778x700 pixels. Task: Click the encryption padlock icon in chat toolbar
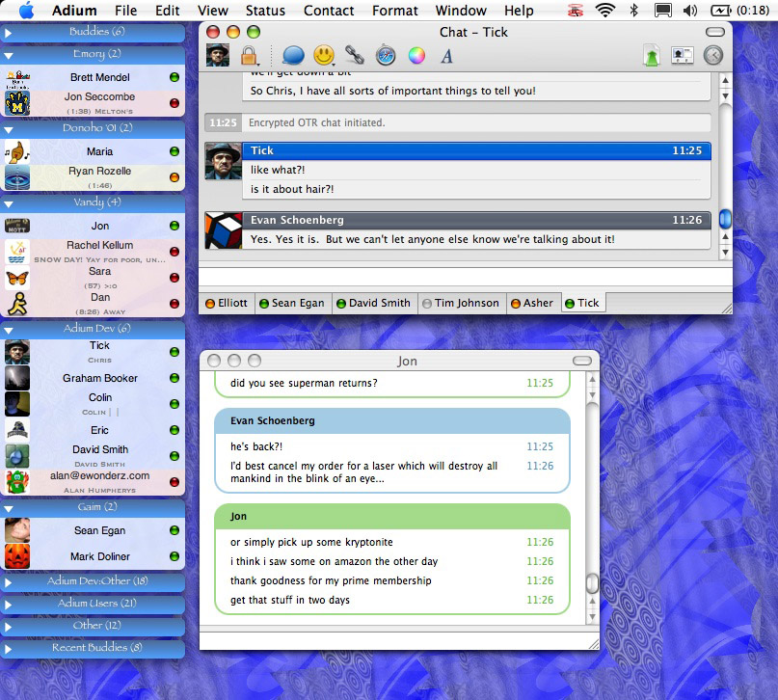tap(249, 56)
